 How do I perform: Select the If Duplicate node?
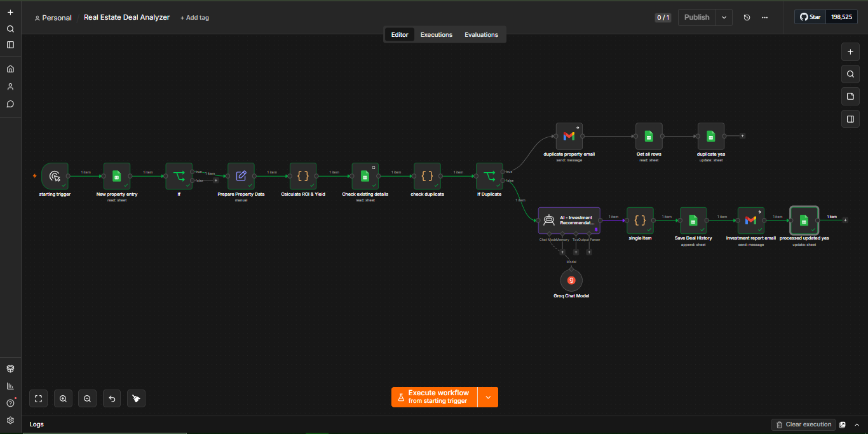click(x=489, y=176)
